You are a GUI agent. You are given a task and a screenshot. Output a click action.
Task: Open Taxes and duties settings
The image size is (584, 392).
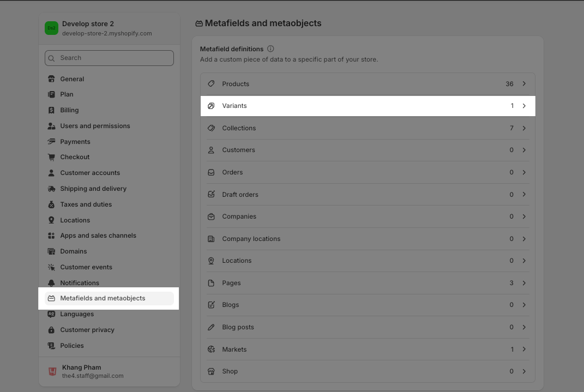coord(86,204)
